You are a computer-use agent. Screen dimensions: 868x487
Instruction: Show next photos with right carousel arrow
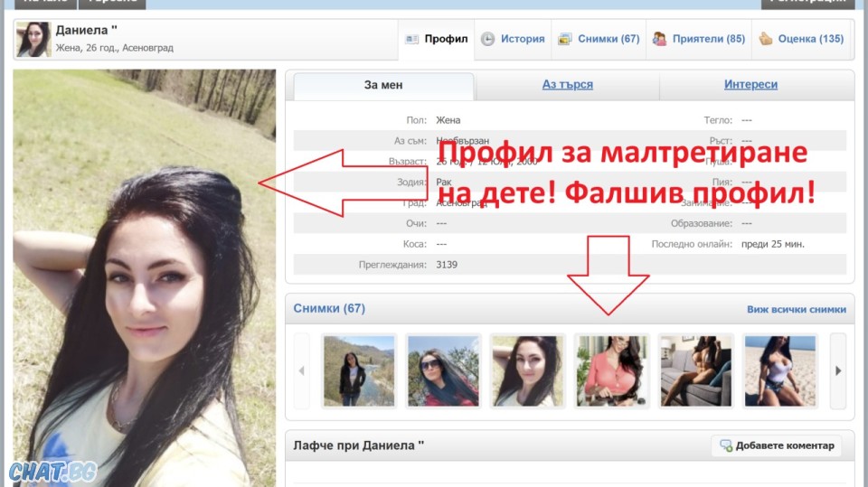[x=838, y=370]
